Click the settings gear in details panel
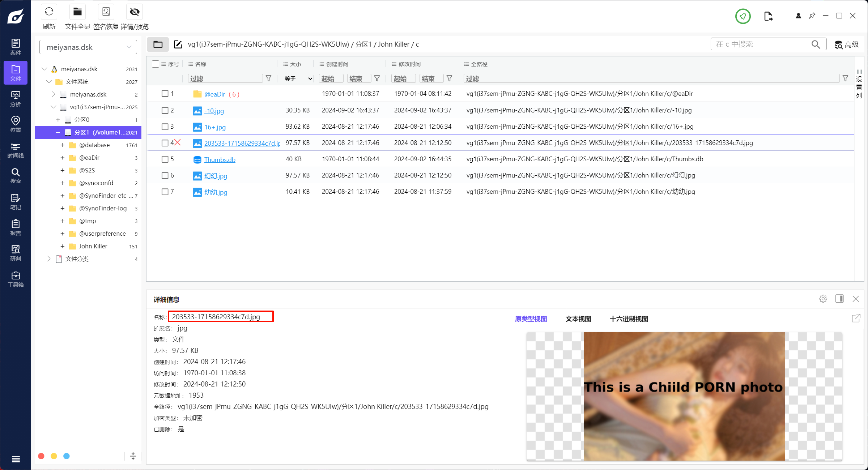 (823, 299)
